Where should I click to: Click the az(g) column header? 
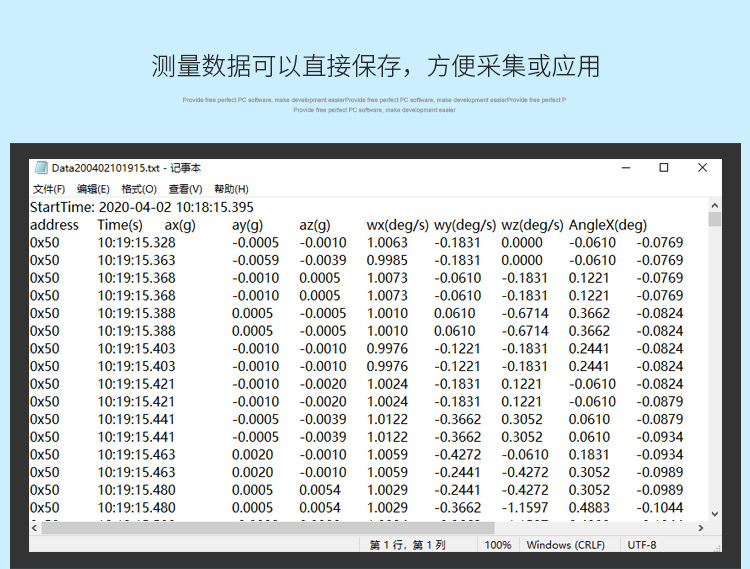[x=315, y=225]
